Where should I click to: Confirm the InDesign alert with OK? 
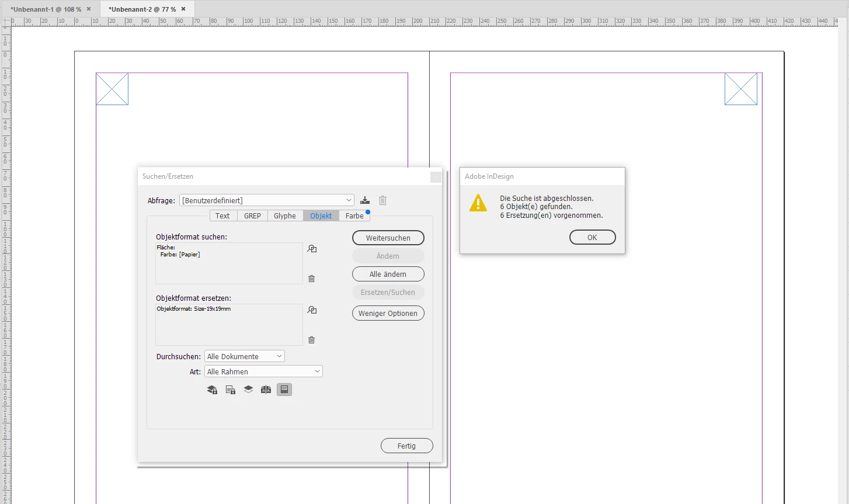(x=593, y=237)
